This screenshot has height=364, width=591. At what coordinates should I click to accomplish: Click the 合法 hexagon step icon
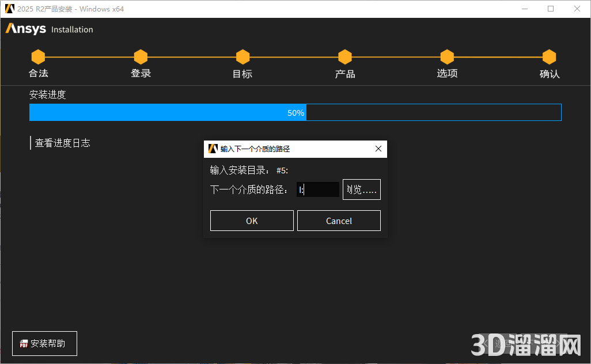click(x=38, y=56)
